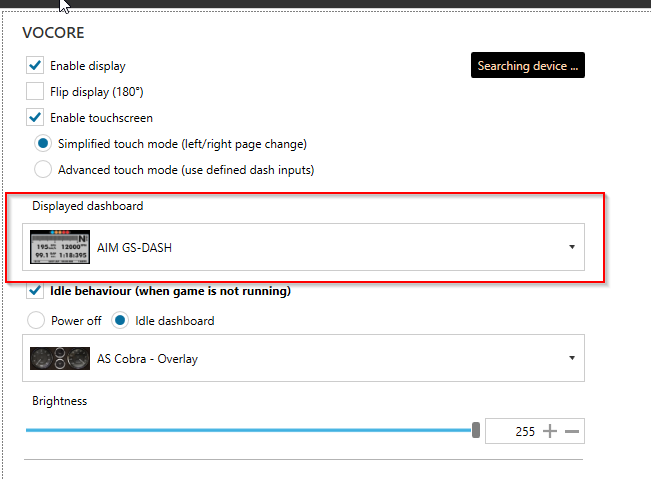The image size is (651, 480).
Task: Toggle the Enable touchscreen checkbox
Action: tap(35, 118)
